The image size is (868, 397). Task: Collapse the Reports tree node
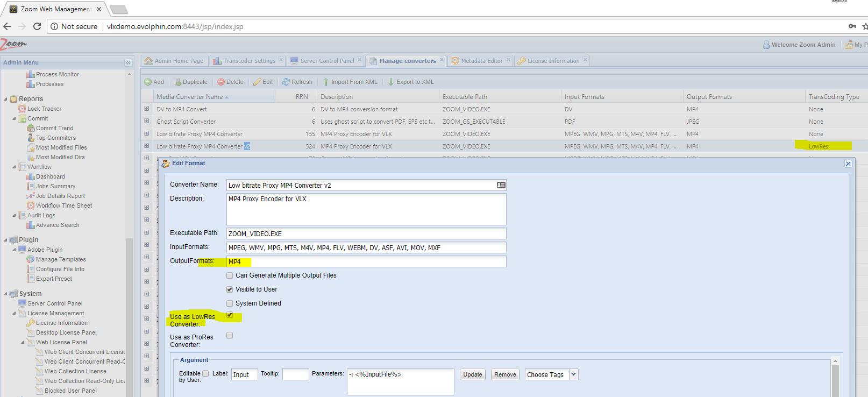(5, 99)
